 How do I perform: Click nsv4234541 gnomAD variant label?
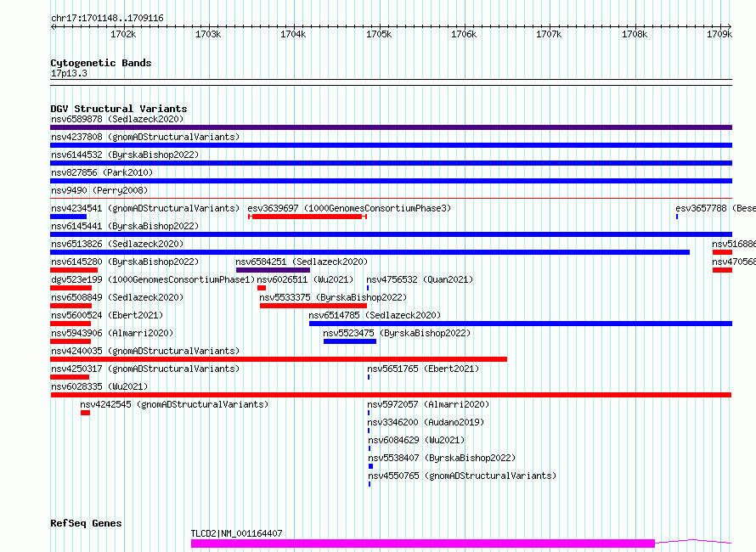145,208
